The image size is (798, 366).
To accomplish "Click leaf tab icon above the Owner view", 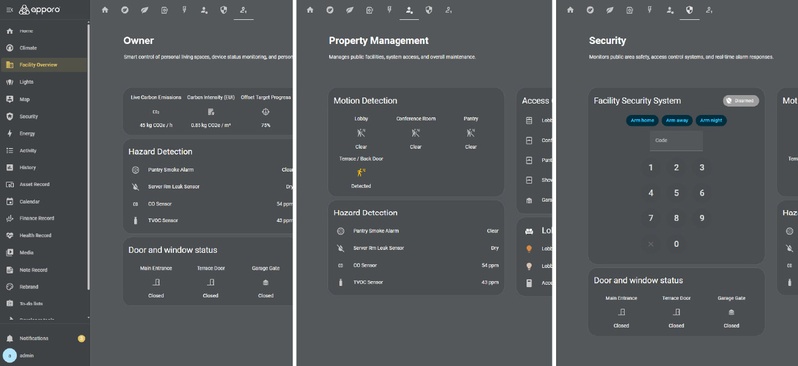I will click(145, 10).
